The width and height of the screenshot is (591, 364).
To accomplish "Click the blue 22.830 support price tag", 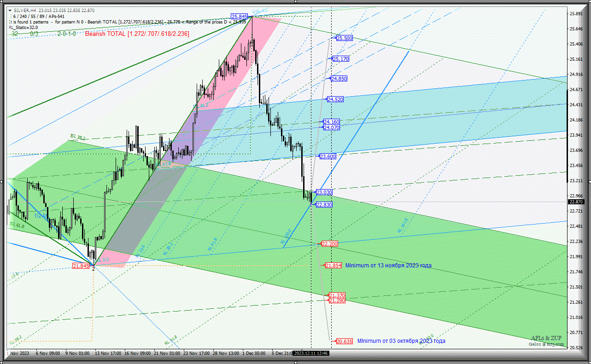I will click(x=324, y=205).
